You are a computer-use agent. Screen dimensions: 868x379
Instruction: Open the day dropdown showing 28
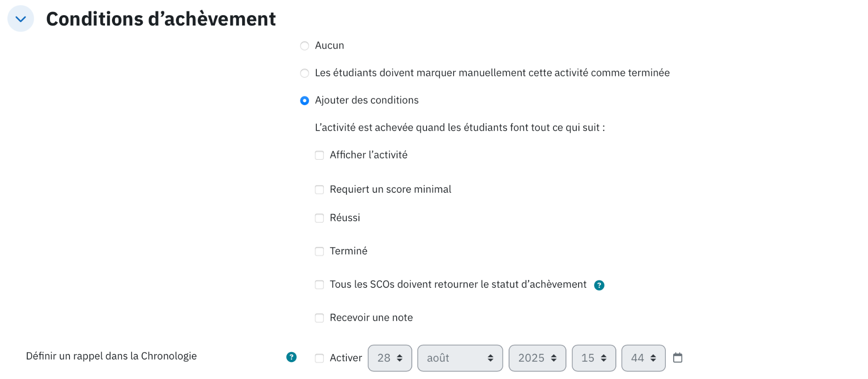(390, 358)
